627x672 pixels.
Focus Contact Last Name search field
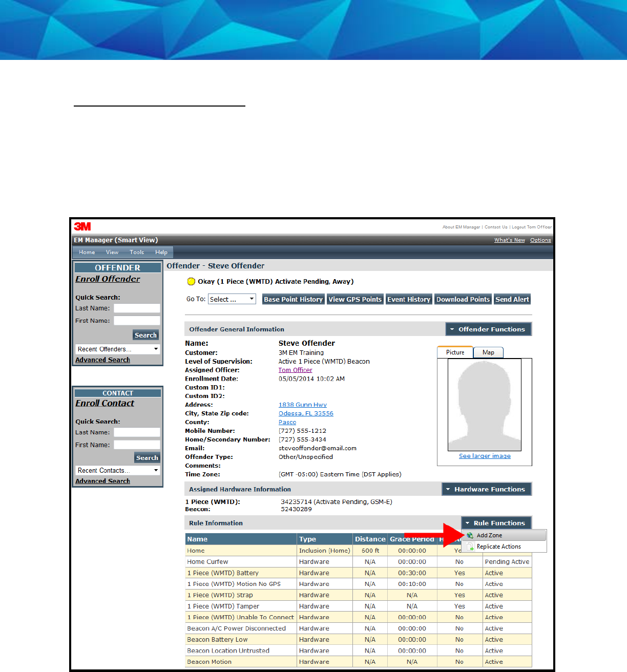pos(137,432)
